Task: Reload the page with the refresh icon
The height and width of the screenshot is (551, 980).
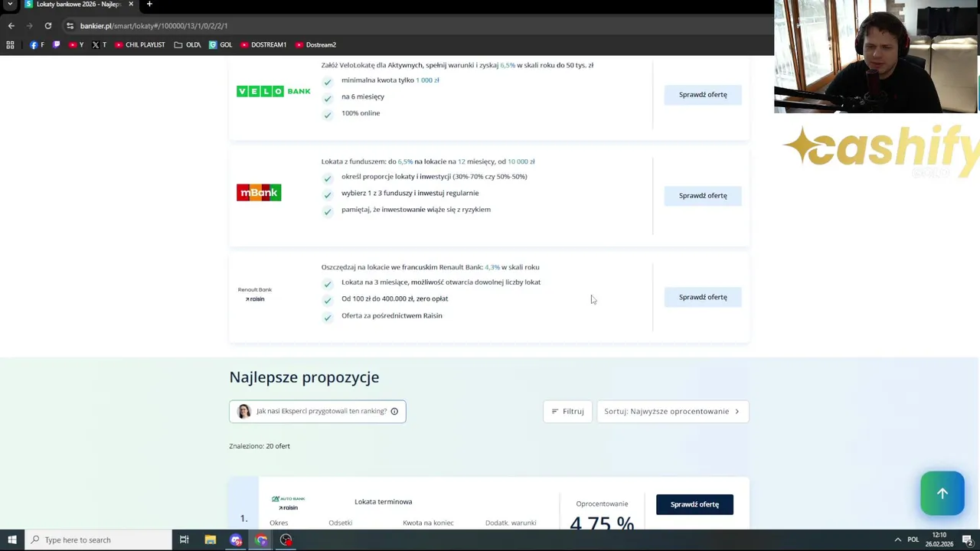Action: click(x=47, y=25)
